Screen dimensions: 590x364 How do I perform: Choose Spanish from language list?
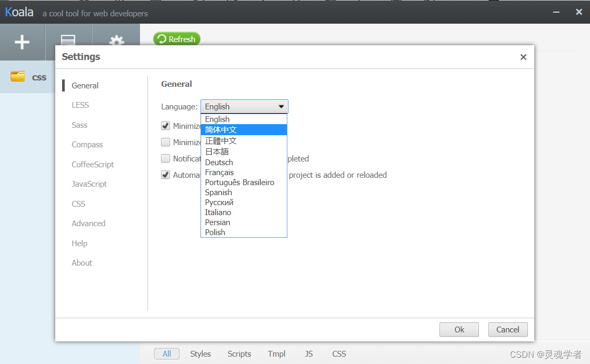click(244, 192)
